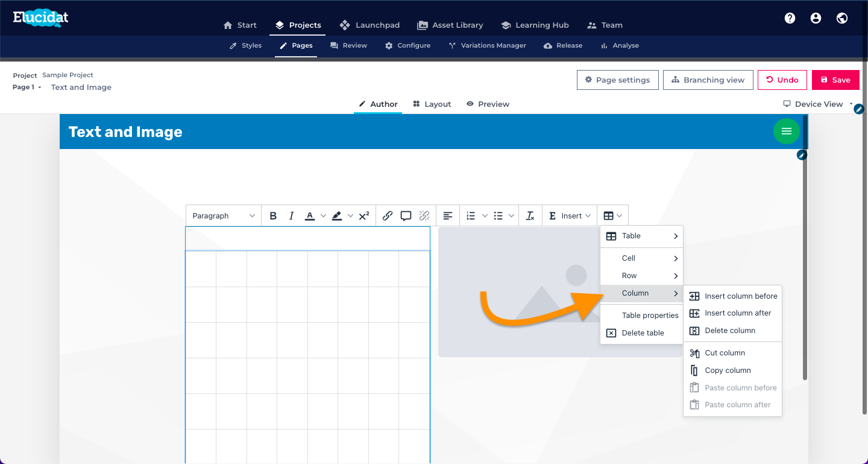Viewport: 868px width, 464px height.
Task: Open the help question mark icon
Action: coord(790,18)
